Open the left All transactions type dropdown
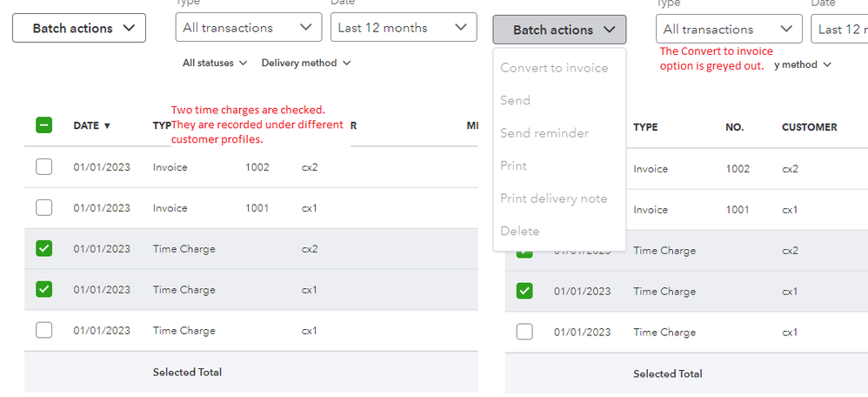This screenshot has width=868, height=397. click(248, 28)
